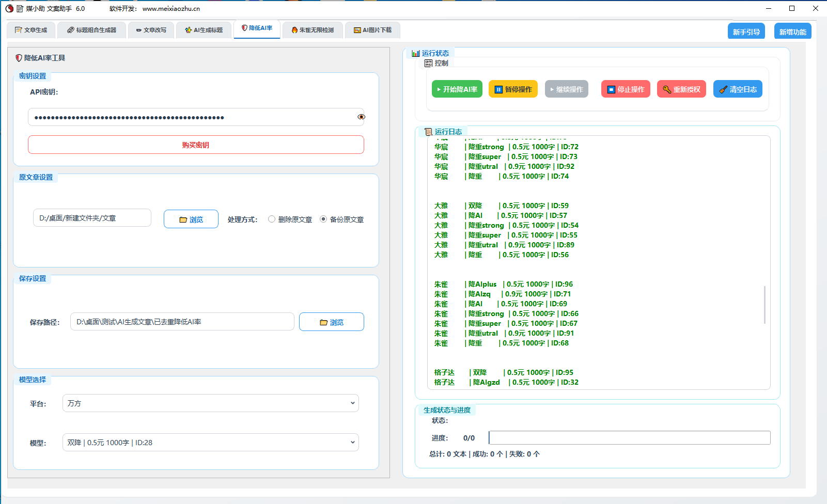Click the 保存路径 save path text field
The width and height of the screenshot is (827, 504).
[182, 322]
